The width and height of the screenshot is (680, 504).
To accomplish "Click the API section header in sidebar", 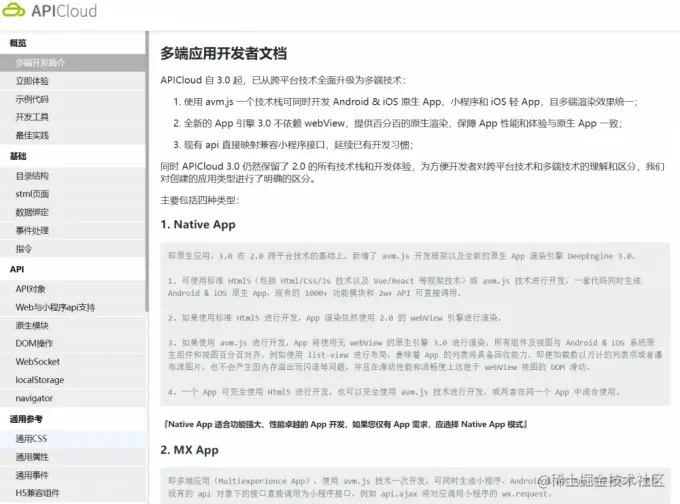I will (17, 269).
